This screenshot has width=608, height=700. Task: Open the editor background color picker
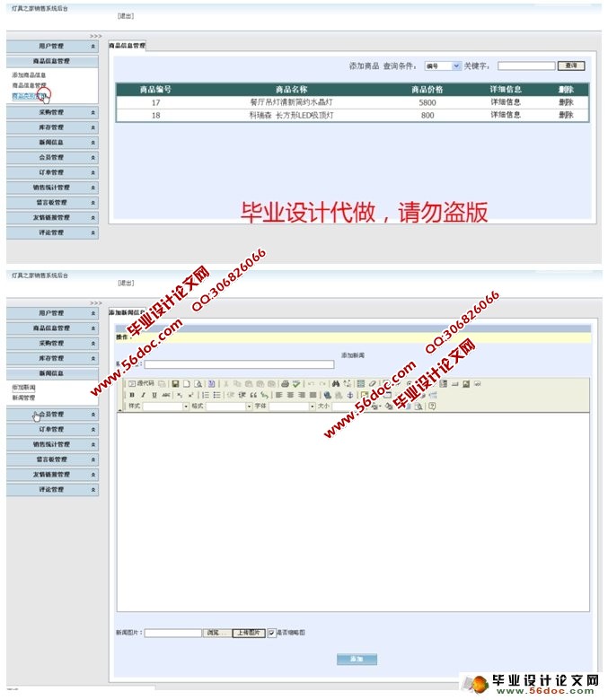point(390,407)
